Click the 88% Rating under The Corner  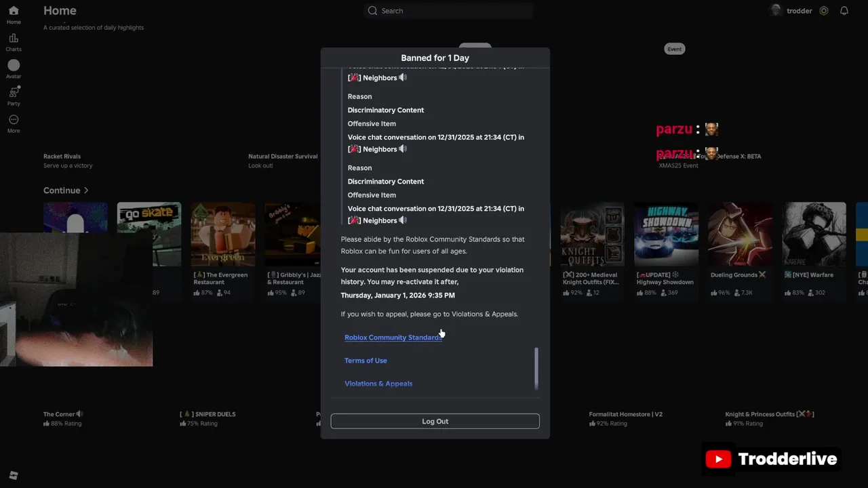click(x=62, y=424)
